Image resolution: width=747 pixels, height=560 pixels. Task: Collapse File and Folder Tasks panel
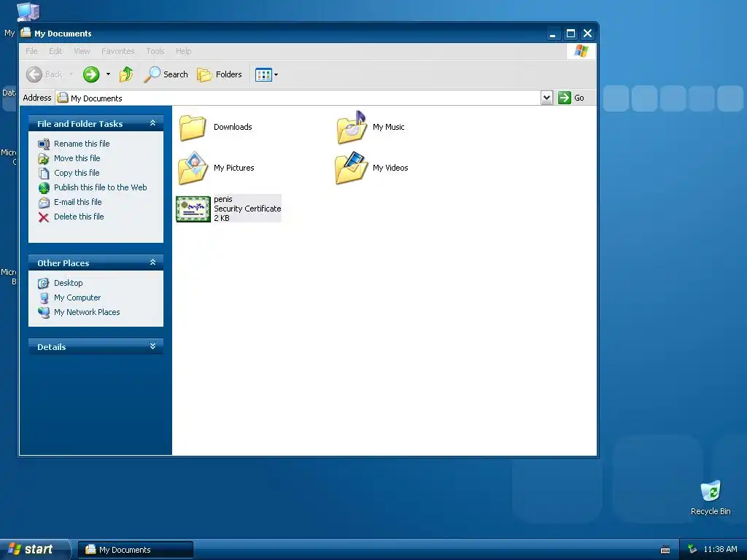pos(152,122)
